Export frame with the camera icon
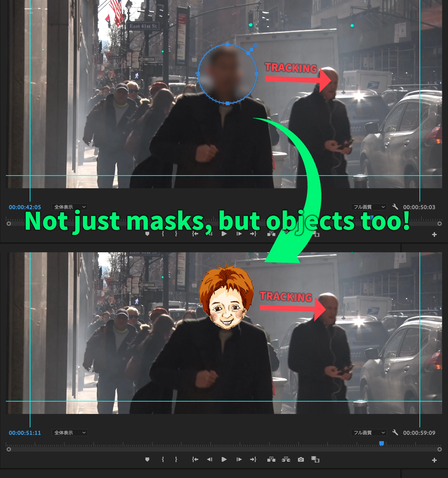The width and height of the screenshot is (448, 478). click(301, 460)
